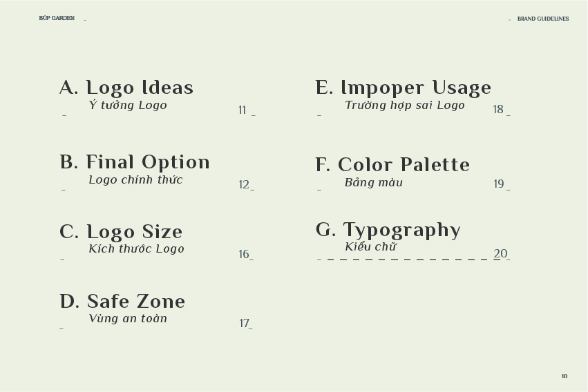Select the Trường hợp sai Logo subtitle
The image size is (588, 392).
pos(405,105)
